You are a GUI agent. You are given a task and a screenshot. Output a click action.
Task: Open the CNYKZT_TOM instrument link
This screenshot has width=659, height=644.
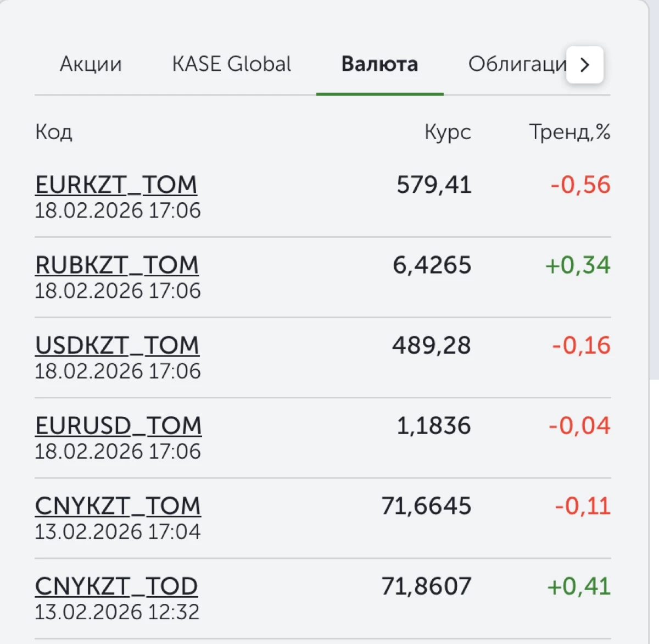coord(118,506)
